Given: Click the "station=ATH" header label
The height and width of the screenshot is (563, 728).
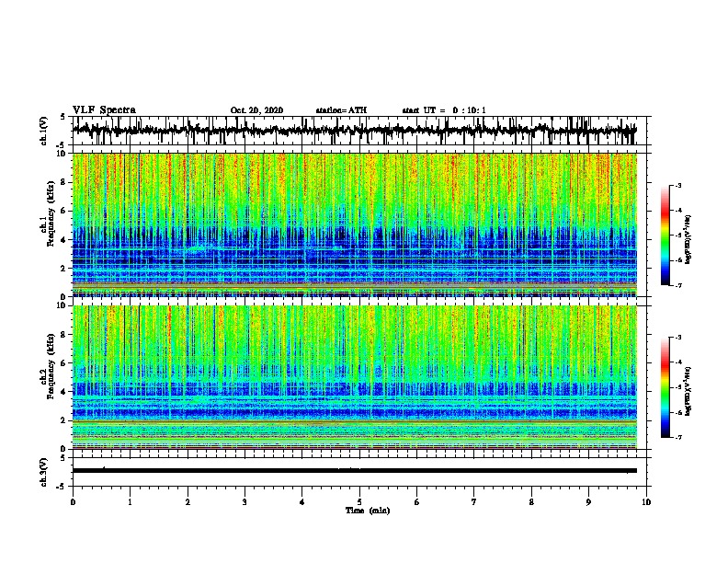Looking at the screenshot, I should tap(341, 110).
